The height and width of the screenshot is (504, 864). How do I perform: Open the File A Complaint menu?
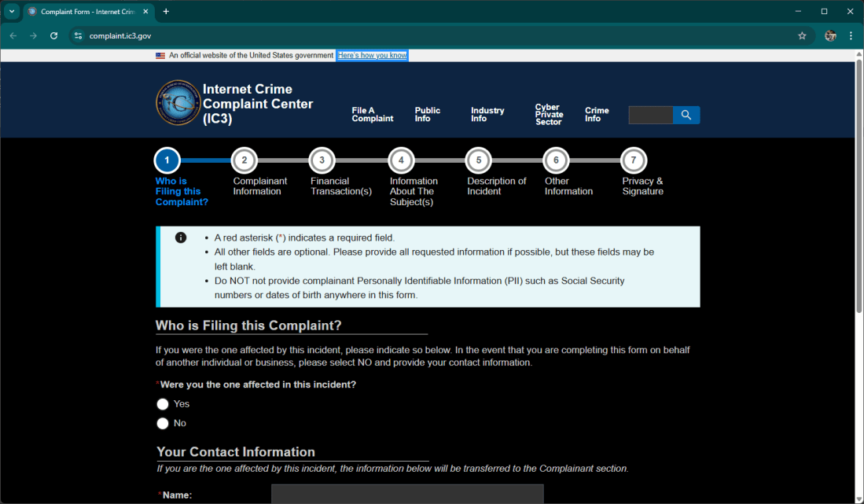(x=372, y=115)
